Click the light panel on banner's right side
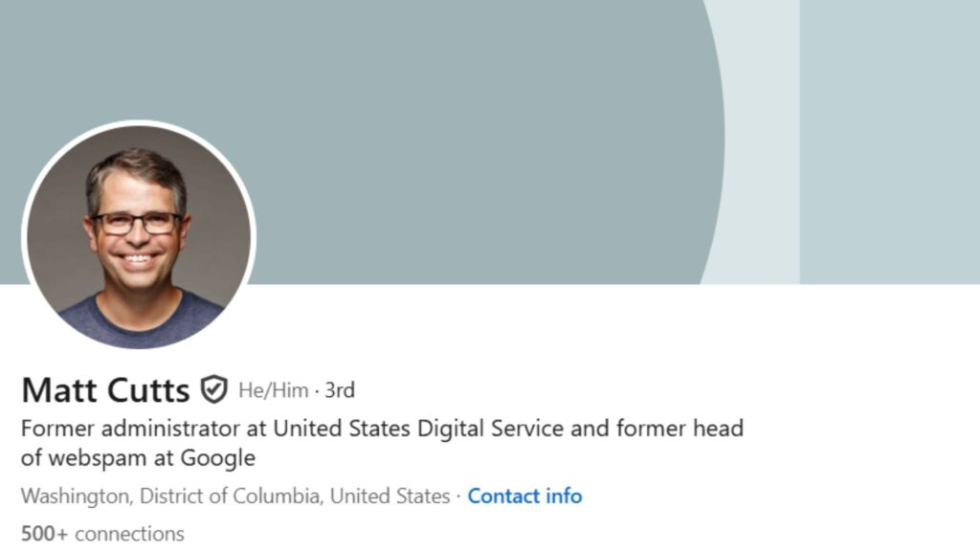The image size is (980, 551). 890,142
